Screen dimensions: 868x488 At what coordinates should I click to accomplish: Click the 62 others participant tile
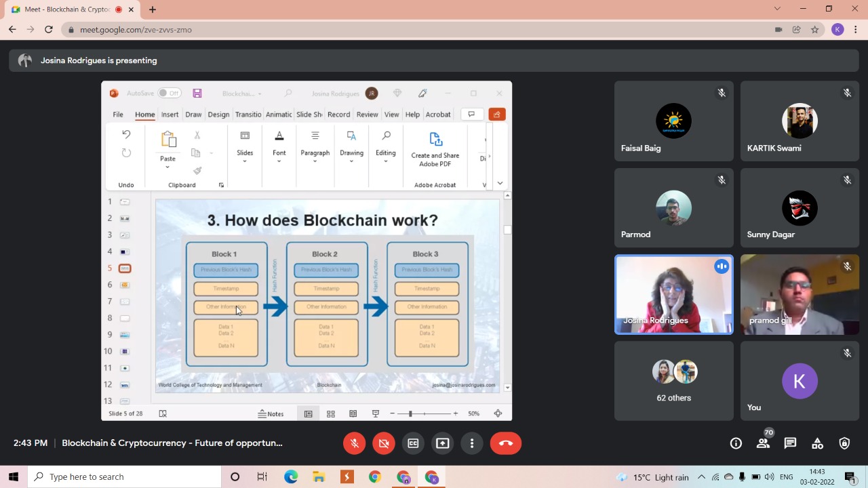[x=673, y=381]
